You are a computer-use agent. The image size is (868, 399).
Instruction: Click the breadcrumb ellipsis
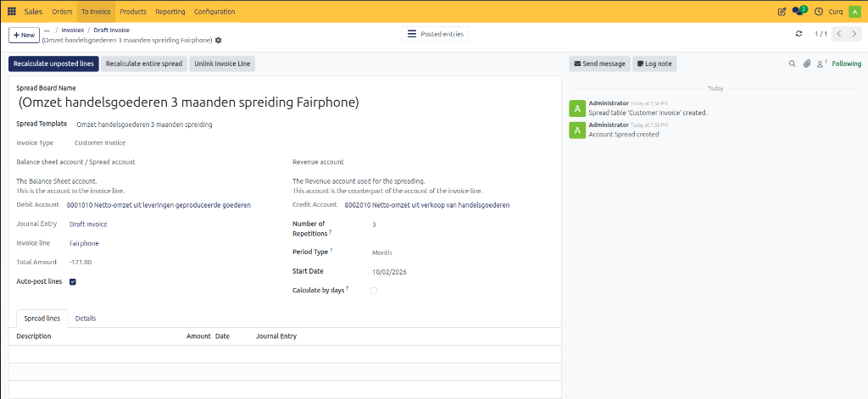pyautogui.click(x=47, y=30)
